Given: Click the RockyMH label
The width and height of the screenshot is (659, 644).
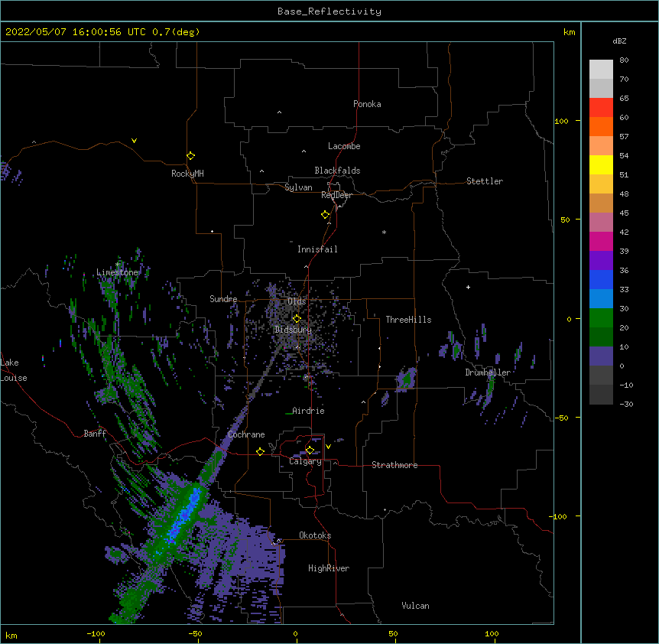Looking at the screenshot, I should click(187, 174).
